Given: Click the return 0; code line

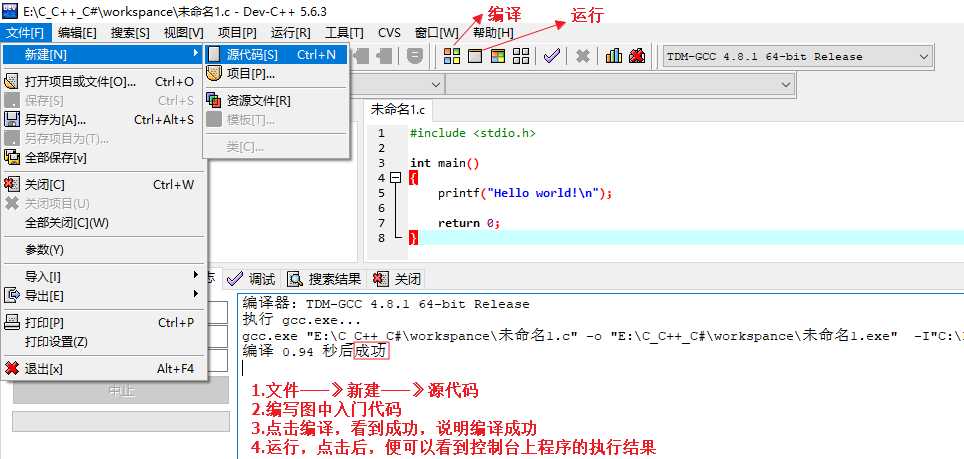Looking at the screenshot, I should point(469,223).
